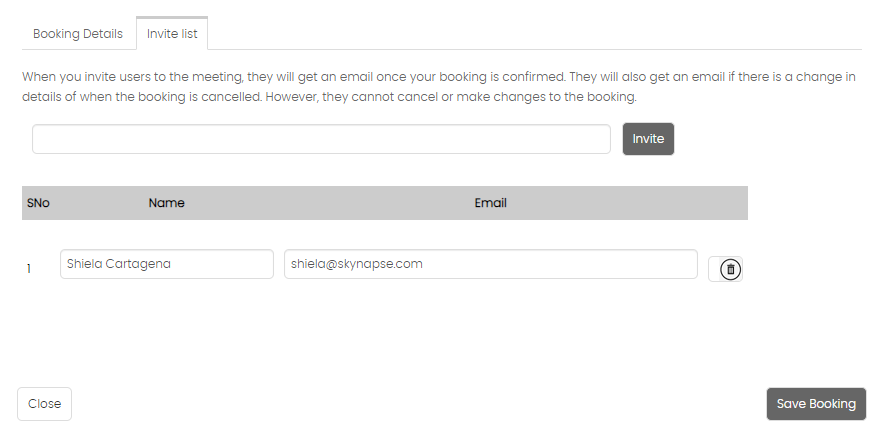Delete the Shiela Cartagena invite with trash icon
This screenshot has height=440, width=887.
click(x=730, y=269)
